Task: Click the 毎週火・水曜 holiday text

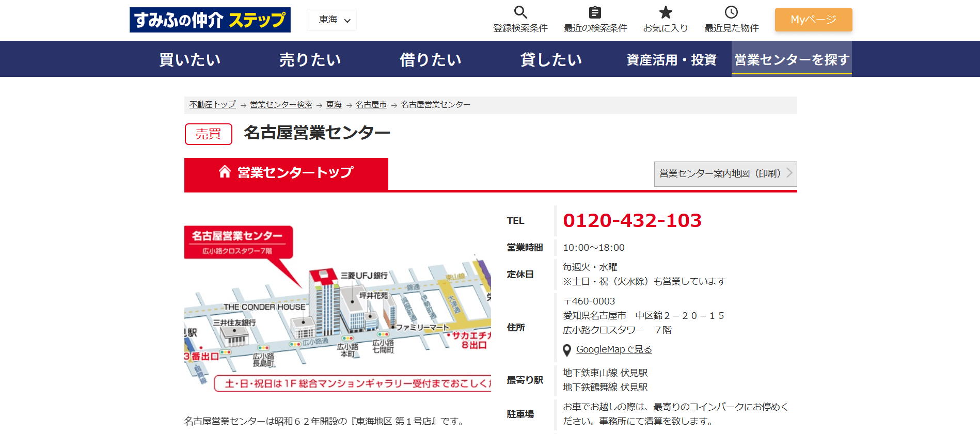Action: pos(590,267)
